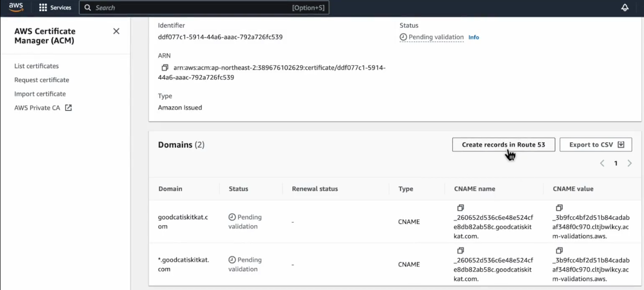Click the certificate identifier value
644x290 pixels.
(x=220, y=37)
